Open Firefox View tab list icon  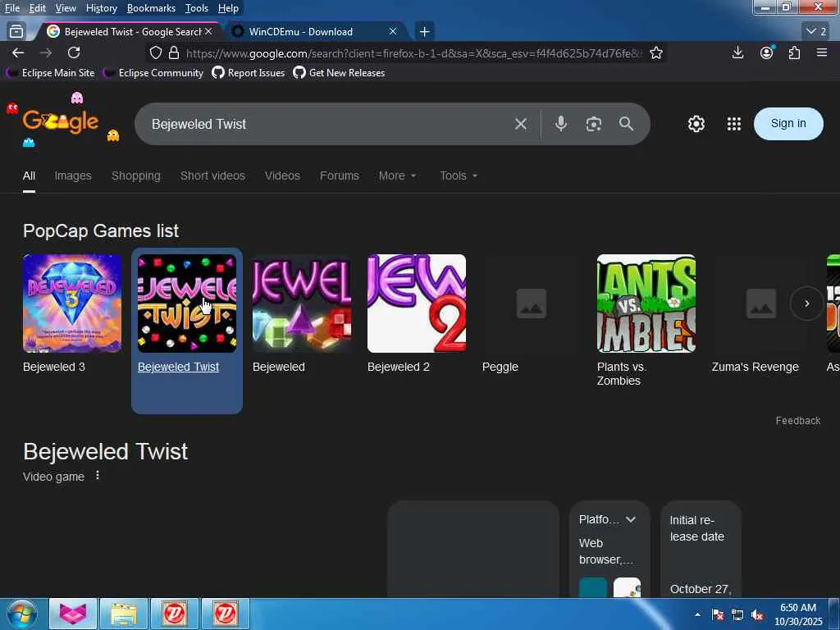click(16, 32)
